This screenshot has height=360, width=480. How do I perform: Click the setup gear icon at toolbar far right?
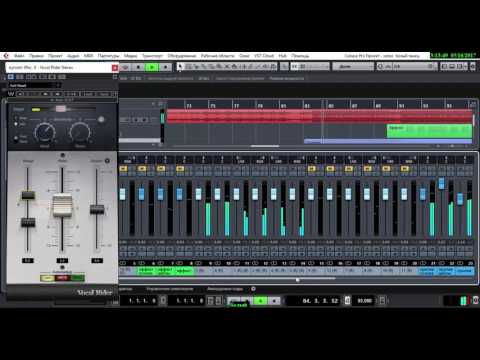473,67
